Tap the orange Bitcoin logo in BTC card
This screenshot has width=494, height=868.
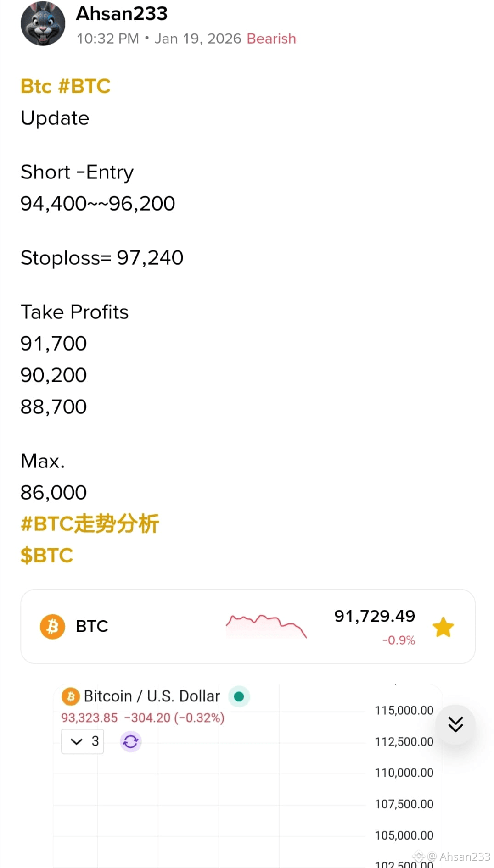52,627
